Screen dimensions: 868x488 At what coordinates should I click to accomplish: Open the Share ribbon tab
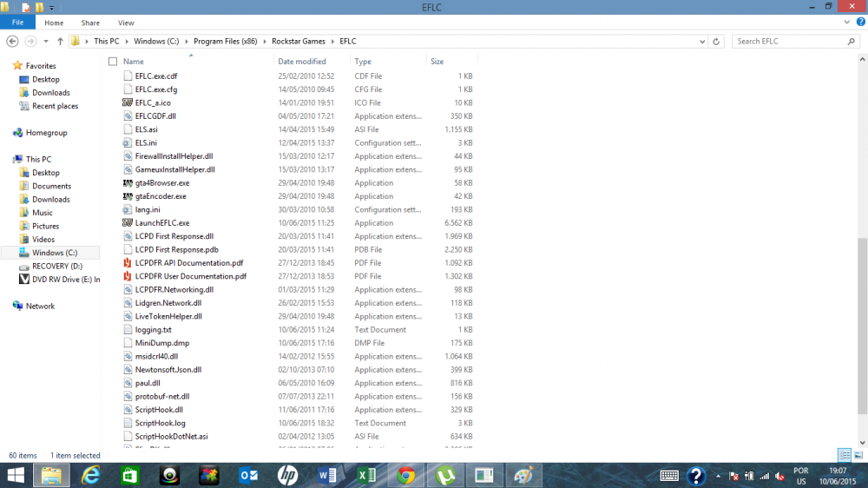(x=90, y=23)
